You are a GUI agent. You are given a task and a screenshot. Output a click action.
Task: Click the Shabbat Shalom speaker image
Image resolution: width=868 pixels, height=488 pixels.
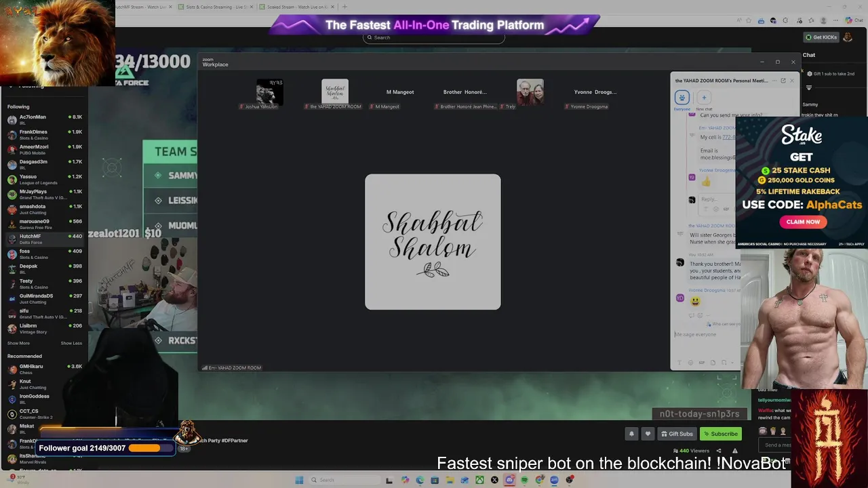click(x=433, y=242)
